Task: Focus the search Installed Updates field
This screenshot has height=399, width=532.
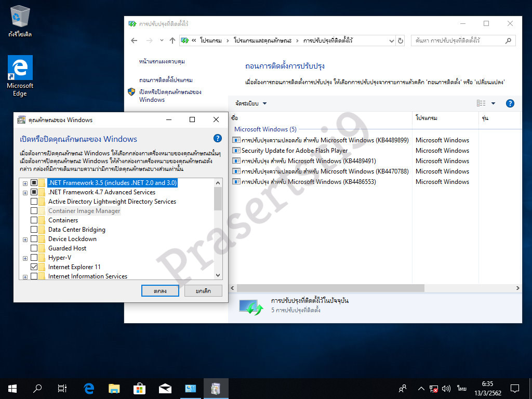Action: [x=458, y=41]
